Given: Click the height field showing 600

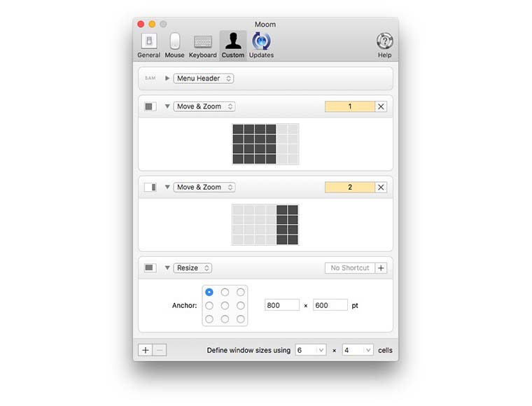Looking at the screenshot, I should (x=330, y=305).
